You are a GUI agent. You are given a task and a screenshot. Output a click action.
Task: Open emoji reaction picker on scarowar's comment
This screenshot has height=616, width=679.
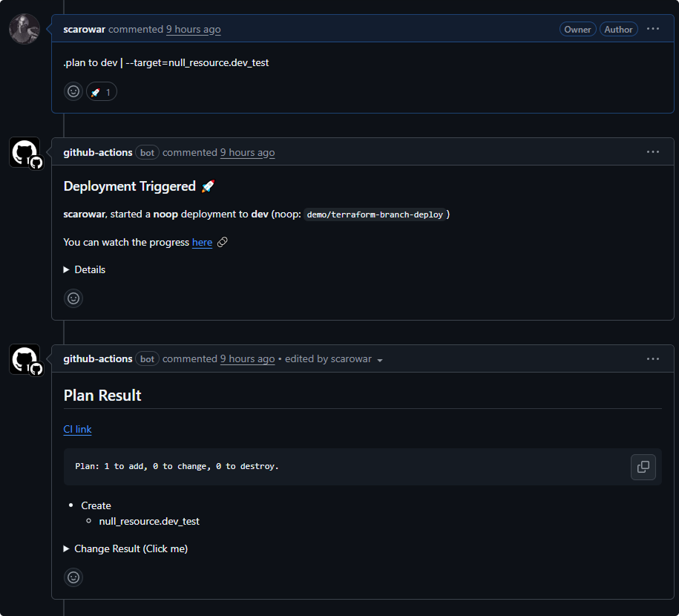[x=73, y=91]
